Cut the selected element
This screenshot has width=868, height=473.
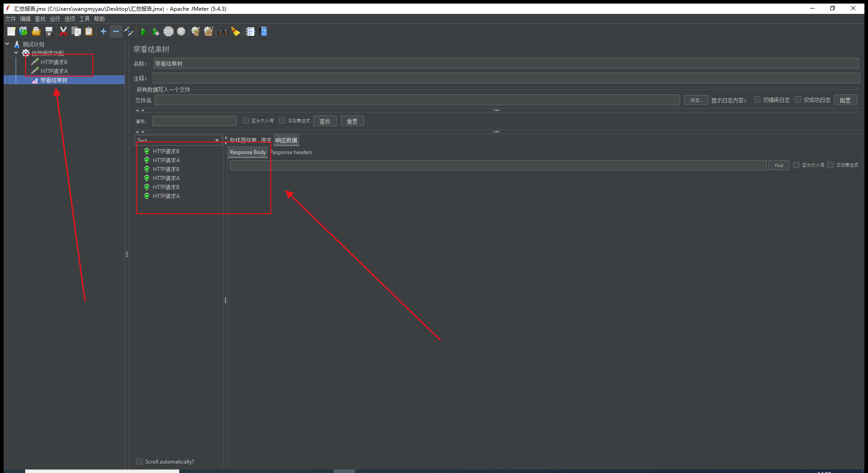click(x=63, y=31)
